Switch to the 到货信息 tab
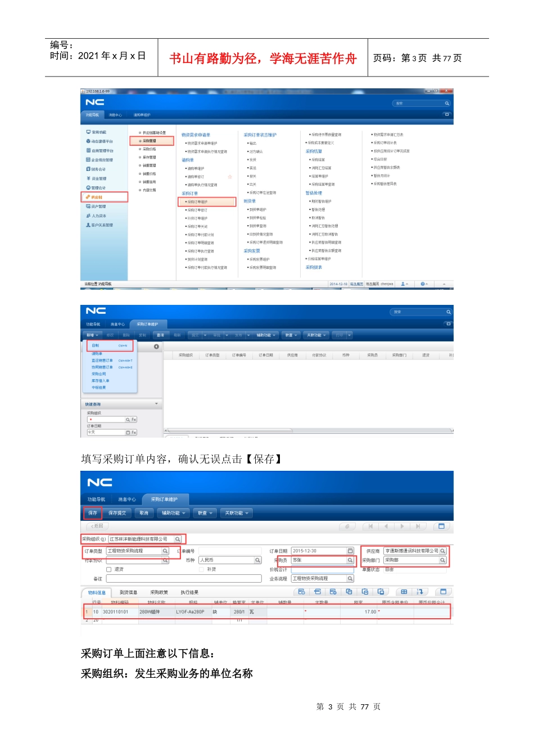Viewport: 534px width, 756px height. pyautogui.click(x=128, y=592)
